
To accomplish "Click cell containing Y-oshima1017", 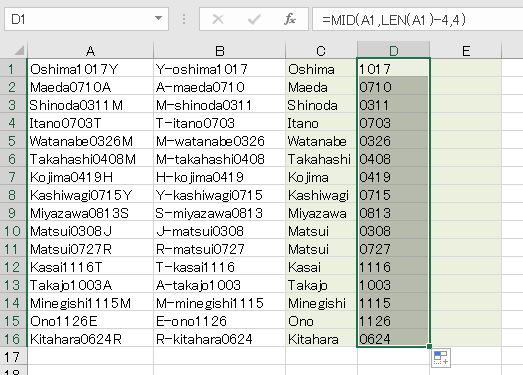I will 219,69.
